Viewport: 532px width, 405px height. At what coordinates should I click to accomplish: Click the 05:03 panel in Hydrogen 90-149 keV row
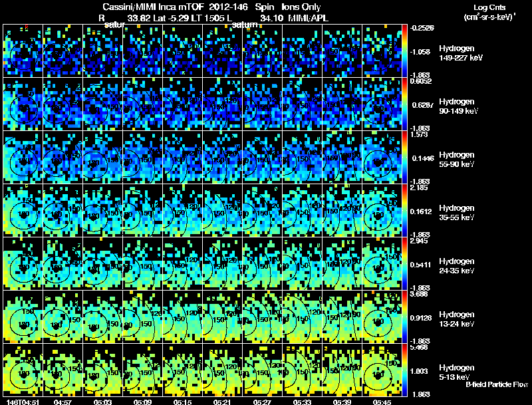click(x=103, y=104)
